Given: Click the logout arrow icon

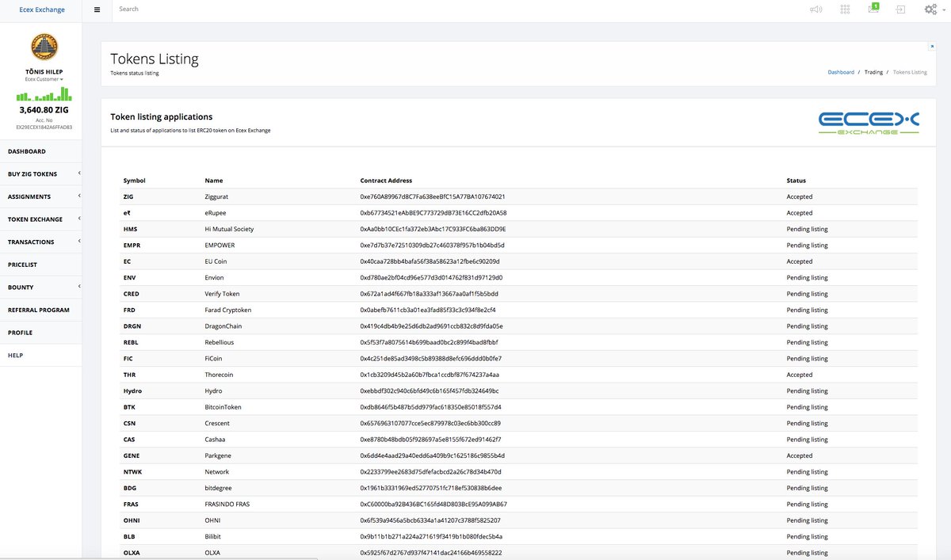Looking at the screenshot, I should pos(901,10).
